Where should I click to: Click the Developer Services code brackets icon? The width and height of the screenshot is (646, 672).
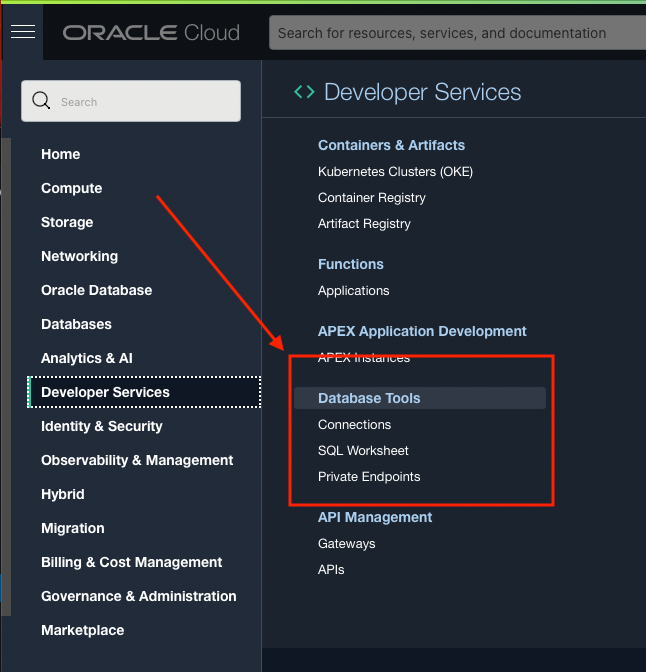pos(304,92)
